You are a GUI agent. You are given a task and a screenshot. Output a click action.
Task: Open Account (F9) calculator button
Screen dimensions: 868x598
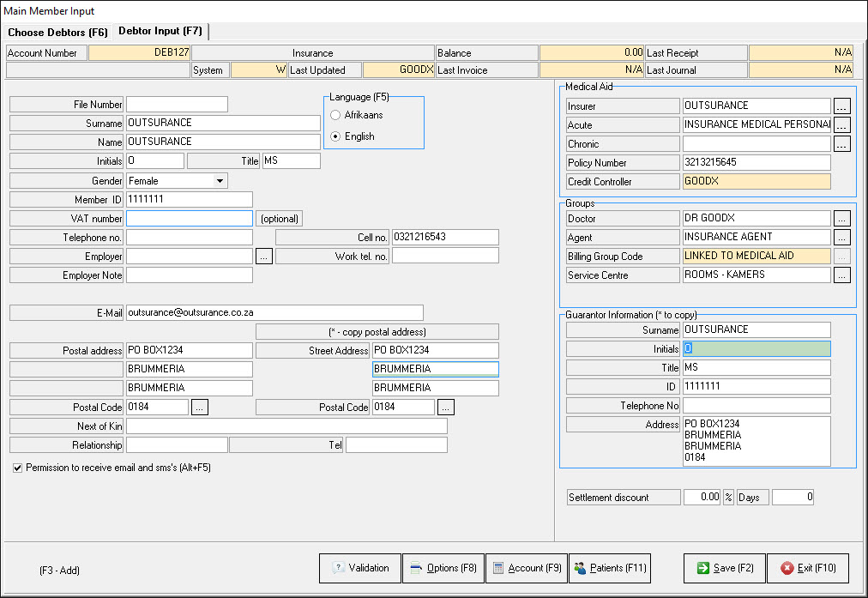tap(526, 568)
